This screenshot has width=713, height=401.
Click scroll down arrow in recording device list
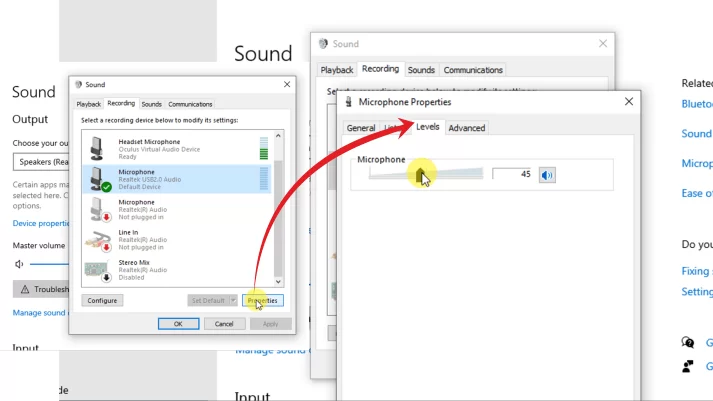(x=278, y=282)
